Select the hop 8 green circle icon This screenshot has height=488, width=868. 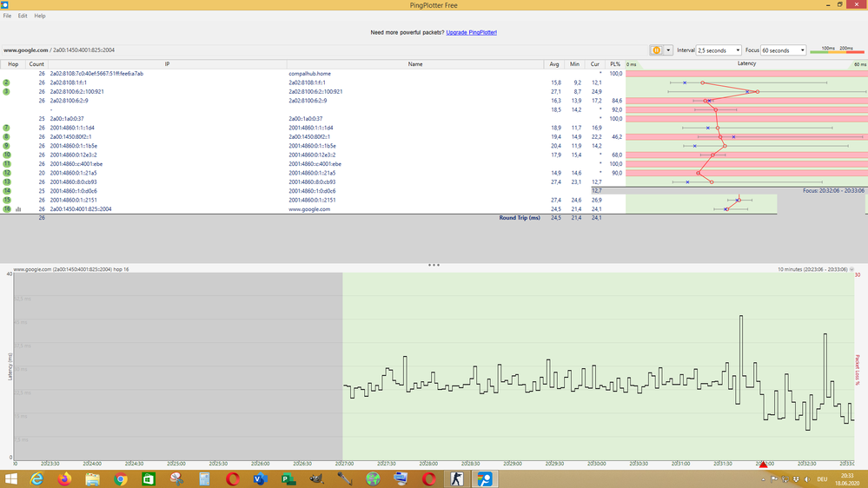tap(7, 137)
